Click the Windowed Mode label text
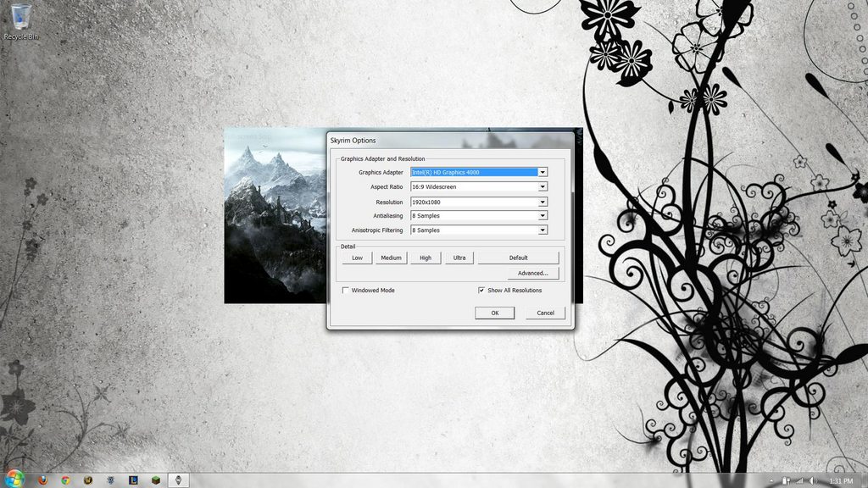The width and height of the screenshot is (868, 488). (373, 291)
